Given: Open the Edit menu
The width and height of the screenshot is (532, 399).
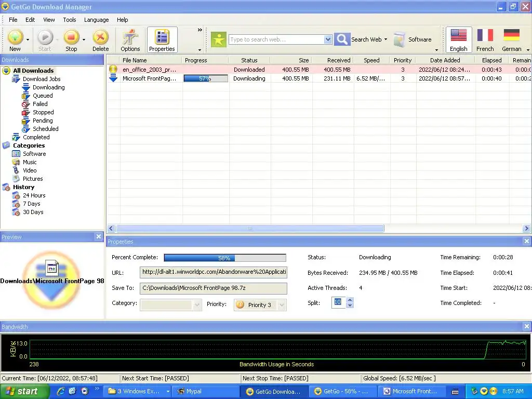Looking at the screenshot, I should (30, 20).
